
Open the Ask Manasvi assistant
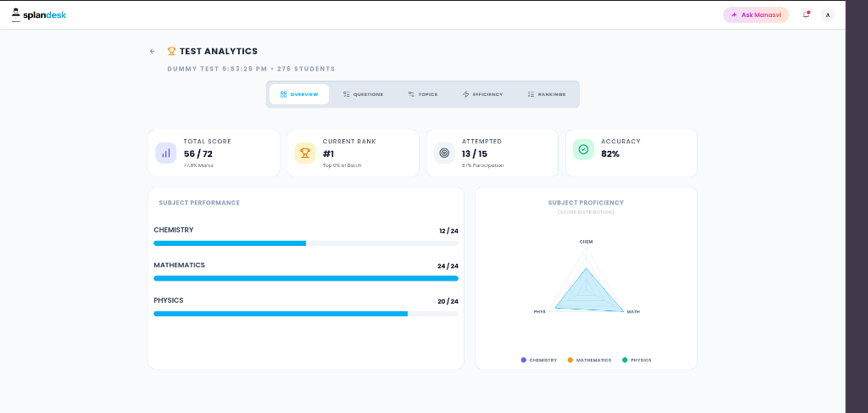coord(755,15)
